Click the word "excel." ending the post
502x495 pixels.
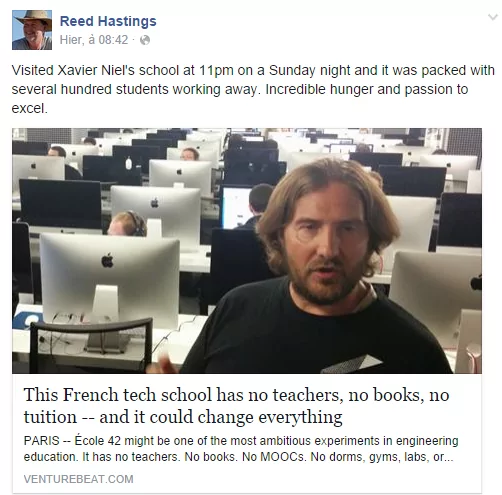pyautogui.click(x=30, y=108)
